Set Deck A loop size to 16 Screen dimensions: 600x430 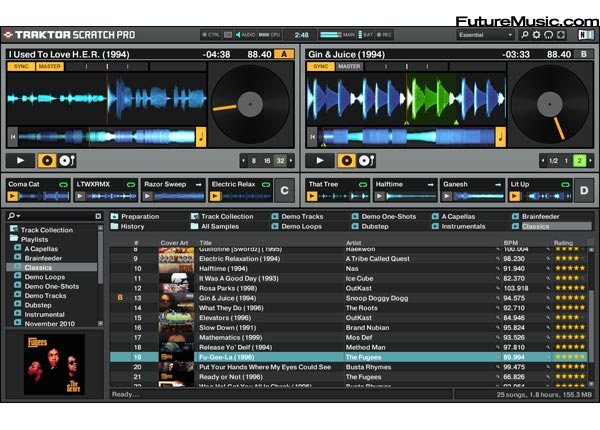[x=267, y=161]
